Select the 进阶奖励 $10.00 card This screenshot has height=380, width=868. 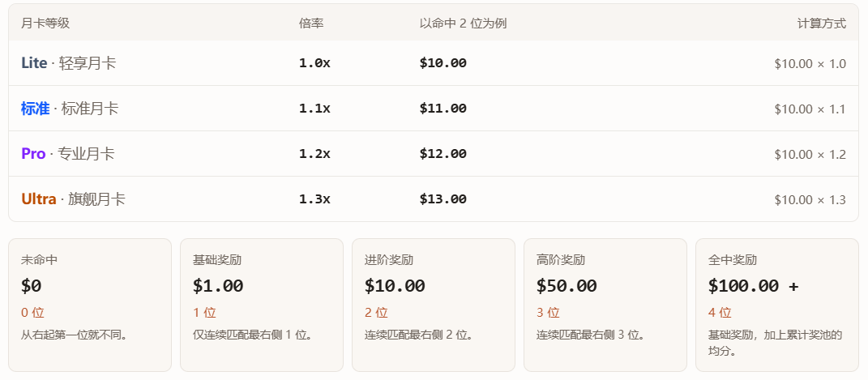[433, 305]
